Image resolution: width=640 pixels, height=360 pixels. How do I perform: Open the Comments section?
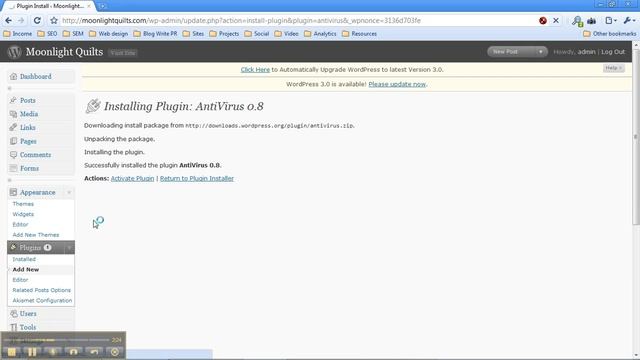pos(36,155)
